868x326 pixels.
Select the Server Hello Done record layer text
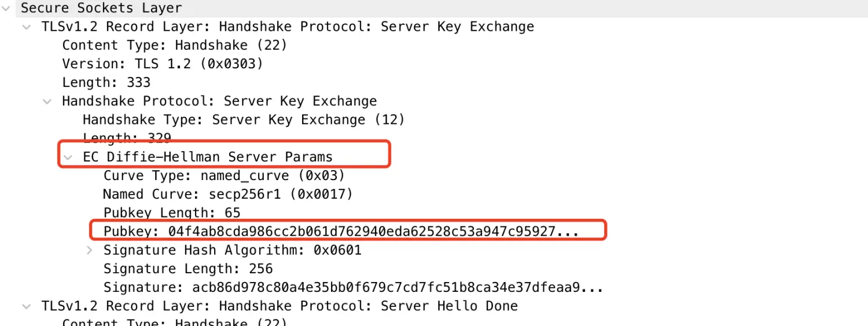tap(279, 306)
